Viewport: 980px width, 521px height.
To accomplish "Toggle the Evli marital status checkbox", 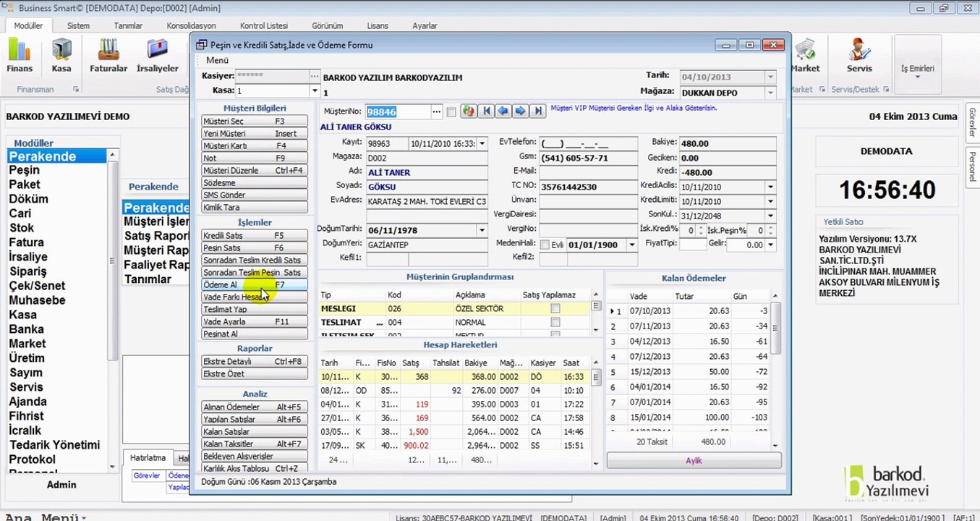I will (x=545, y=245).
